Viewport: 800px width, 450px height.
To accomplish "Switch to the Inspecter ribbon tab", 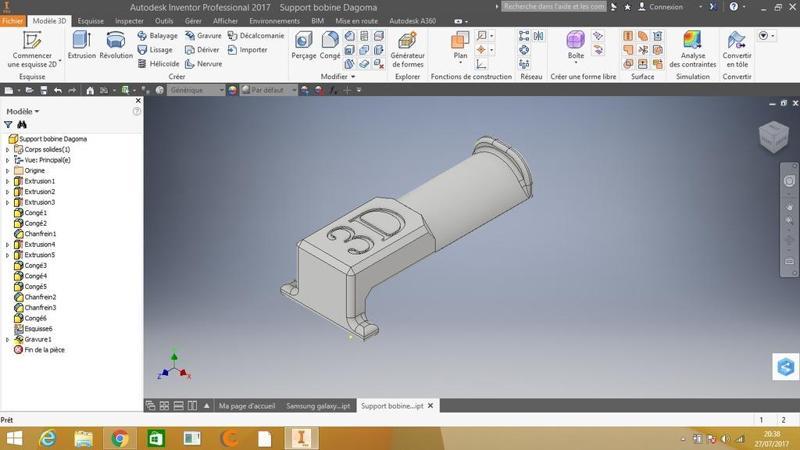I will point(129,21).
